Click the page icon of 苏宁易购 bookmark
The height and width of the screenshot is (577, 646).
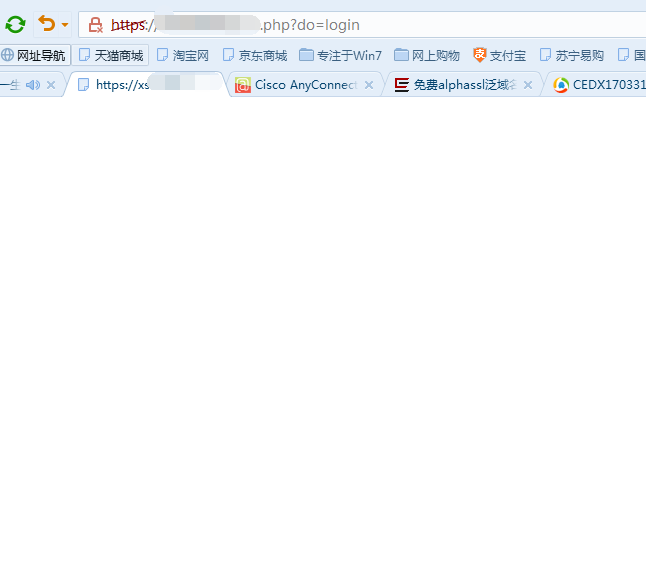pyautogui.click(x=545, y=55)
